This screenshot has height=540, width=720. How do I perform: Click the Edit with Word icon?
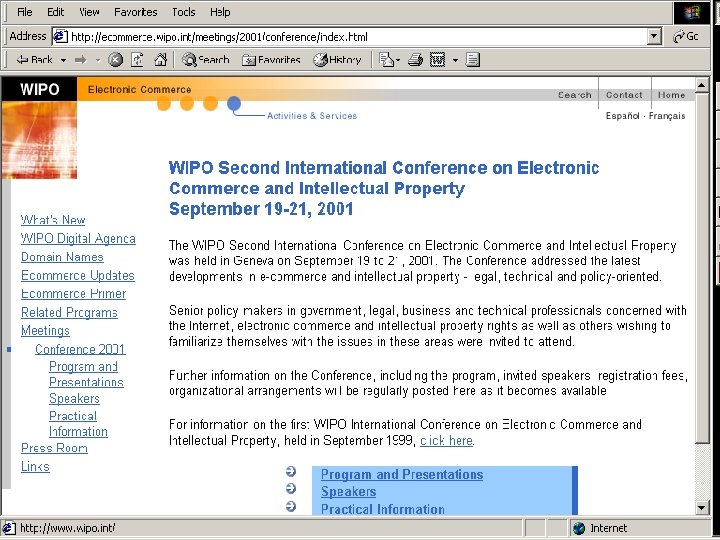[x=437, y=60]
